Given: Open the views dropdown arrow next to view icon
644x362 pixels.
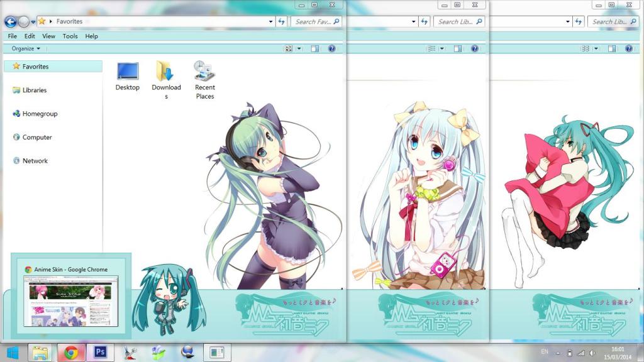Looking at the screenshot, I should 299,48.
